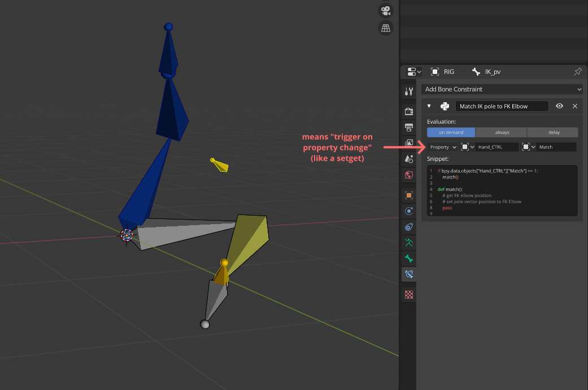Screen dimensions: 588x390
Task: Click 'def match():' line in snippet
Action: point(450,189)
